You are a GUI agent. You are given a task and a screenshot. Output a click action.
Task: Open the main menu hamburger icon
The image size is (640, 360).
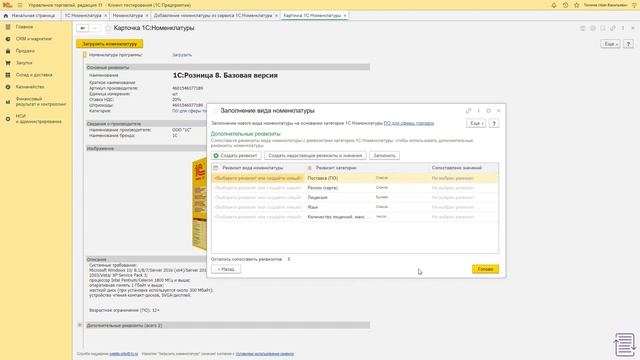20,5
